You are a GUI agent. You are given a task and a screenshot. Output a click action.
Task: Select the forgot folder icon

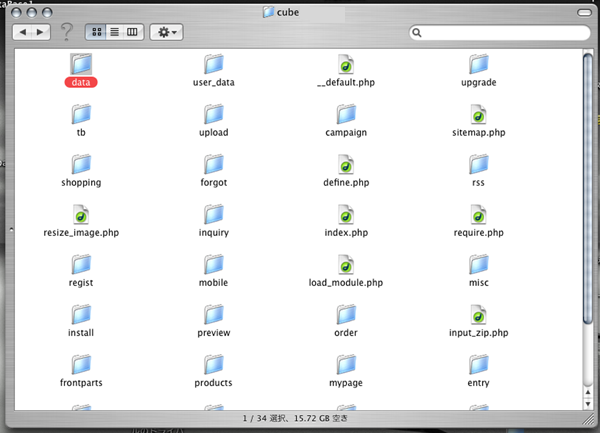click(x=214, y=164)
